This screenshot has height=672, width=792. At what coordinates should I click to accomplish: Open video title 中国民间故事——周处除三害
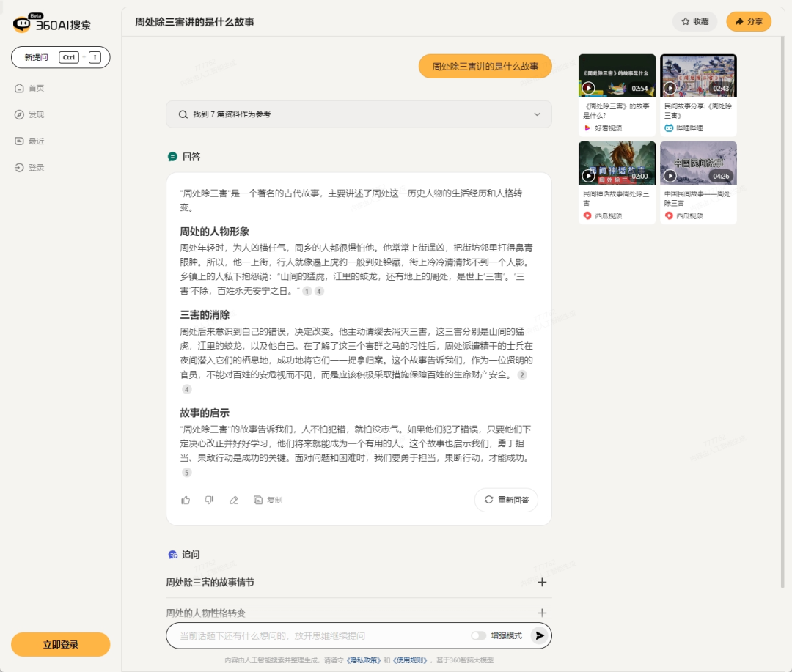(697, 198)
